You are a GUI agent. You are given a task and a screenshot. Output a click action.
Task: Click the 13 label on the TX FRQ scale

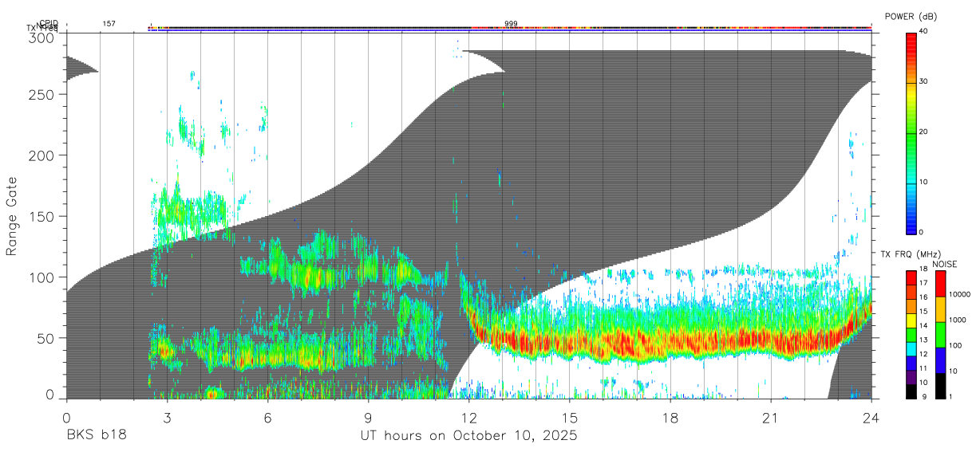pyautogui.click(x=923, y=340)
